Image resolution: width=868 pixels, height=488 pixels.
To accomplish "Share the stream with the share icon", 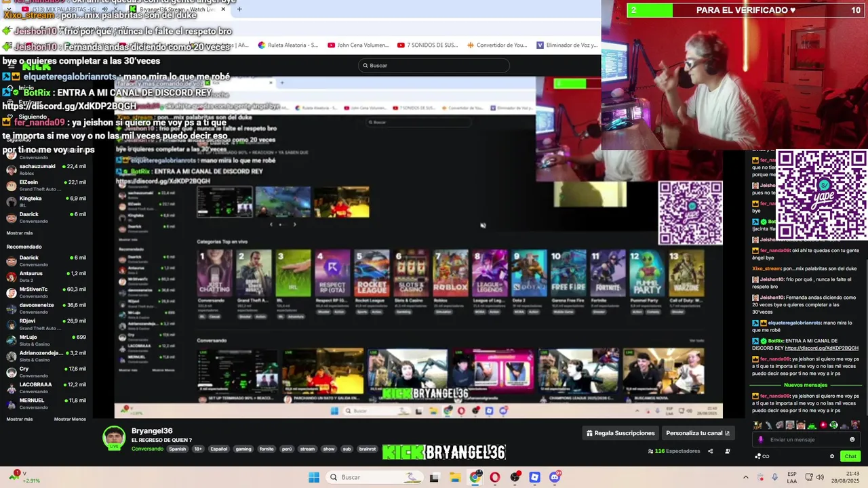I will click(x=711, y=451).
